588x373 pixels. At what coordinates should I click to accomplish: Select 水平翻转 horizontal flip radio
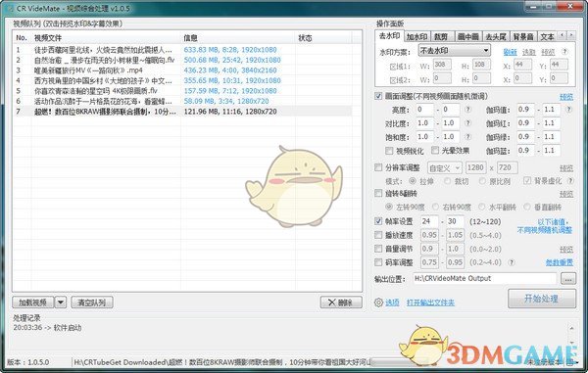coord(482,207)
